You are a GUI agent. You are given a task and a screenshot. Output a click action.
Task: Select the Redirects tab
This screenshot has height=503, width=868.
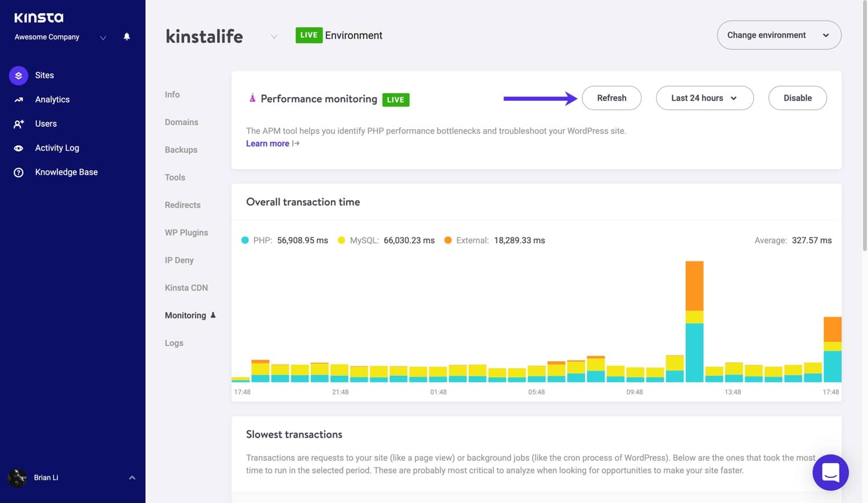point(182,205)
